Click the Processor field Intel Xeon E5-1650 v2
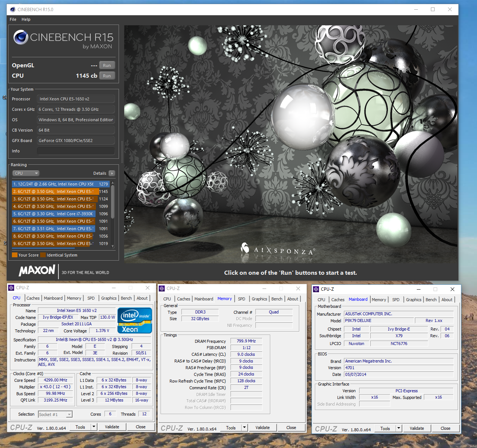This screenshot has height=448, width=477. 76,99
